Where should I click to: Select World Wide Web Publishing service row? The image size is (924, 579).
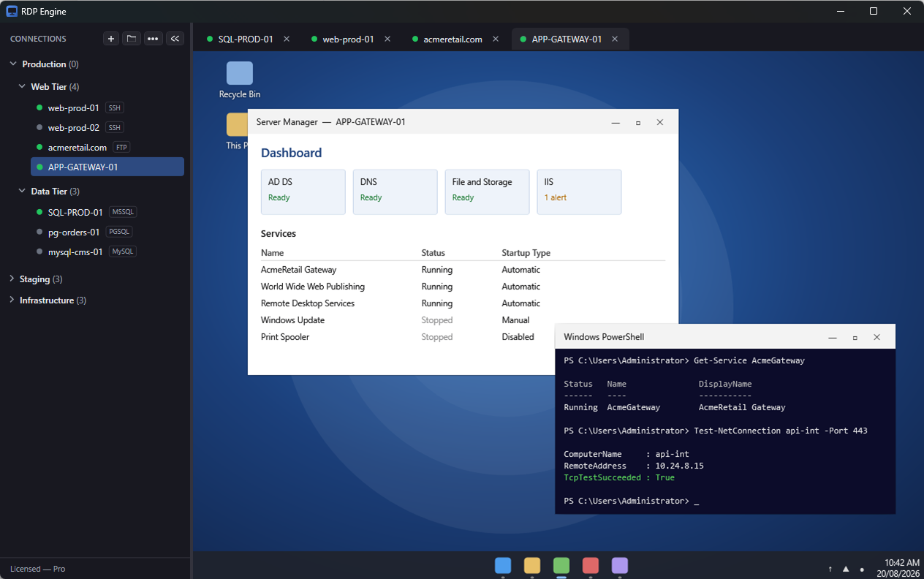pos(463,287)
